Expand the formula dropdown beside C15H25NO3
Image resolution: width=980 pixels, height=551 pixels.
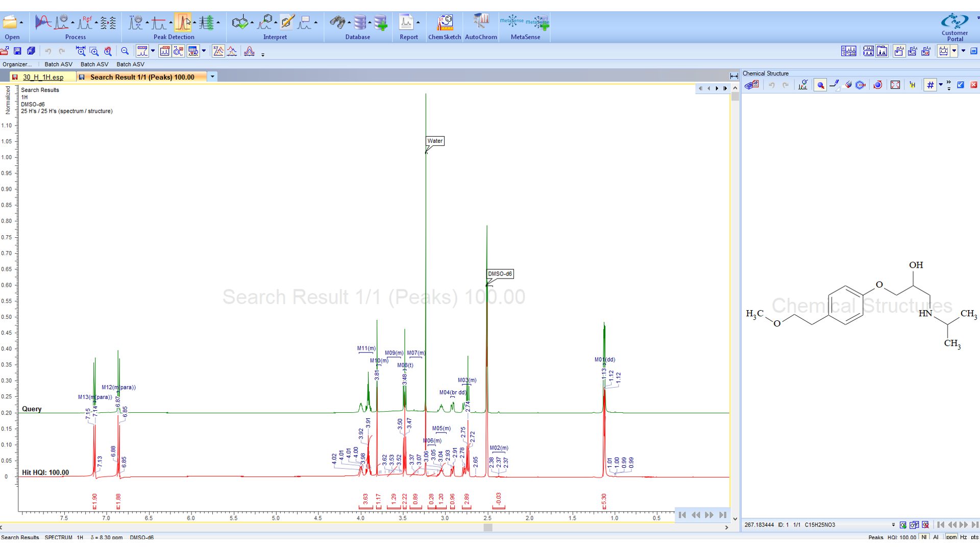tap(893, 525)
